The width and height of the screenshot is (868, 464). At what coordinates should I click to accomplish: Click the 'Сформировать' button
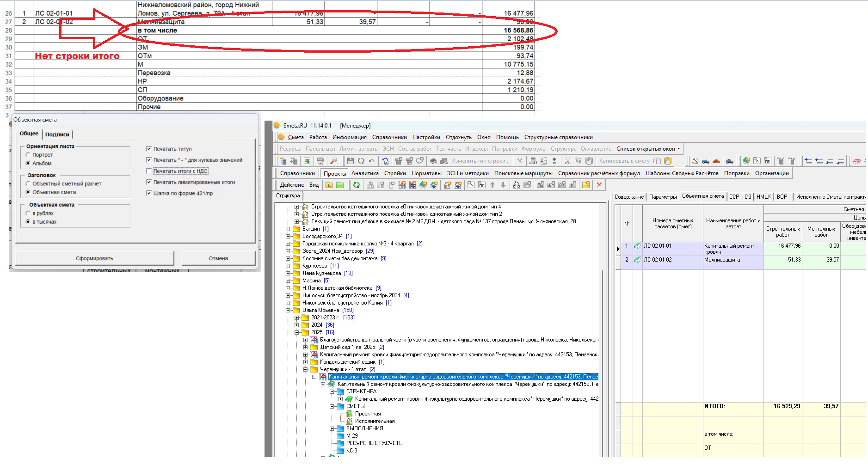(95, 258)
